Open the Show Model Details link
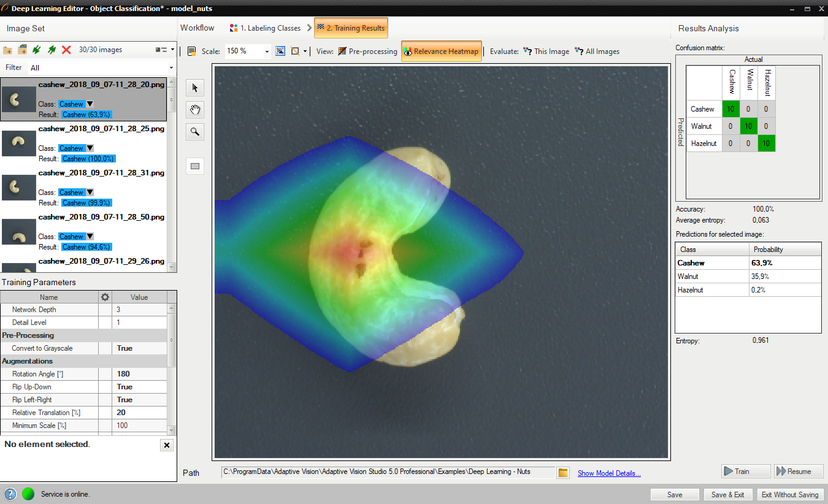The width and height of the screenshot is (828, 504). pos(608,473)
